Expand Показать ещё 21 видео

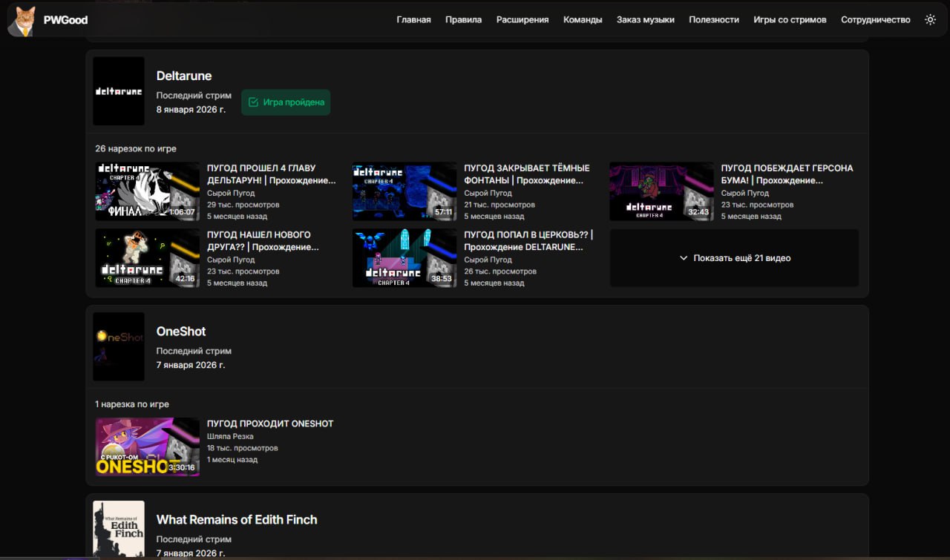734,258
